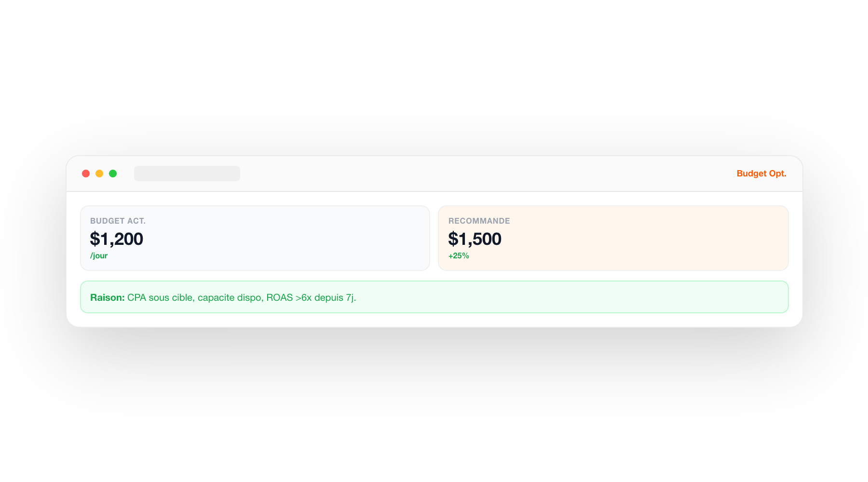
Task: Click the red close window dot
Action: (86, 174)
